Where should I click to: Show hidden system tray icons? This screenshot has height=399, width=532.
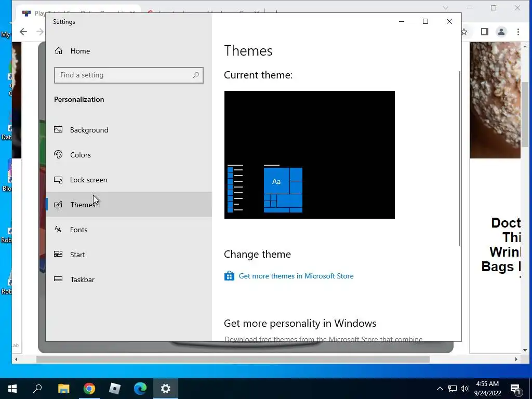click(440, 389)
